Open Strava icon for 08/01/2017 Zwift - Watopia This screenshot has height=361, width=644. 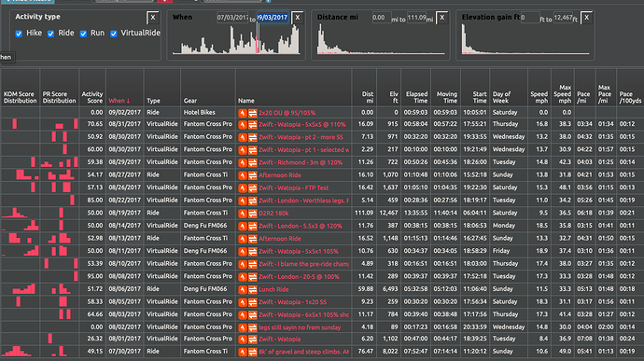tap(243, 340)
